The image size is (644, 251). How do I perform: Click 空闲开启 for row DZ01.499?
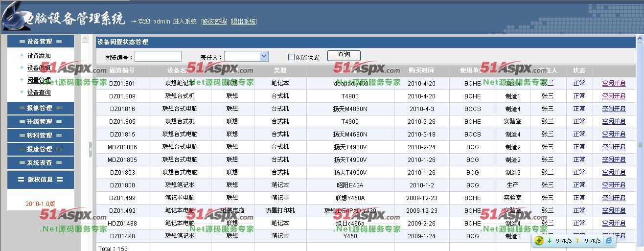(x=614, y=198)
